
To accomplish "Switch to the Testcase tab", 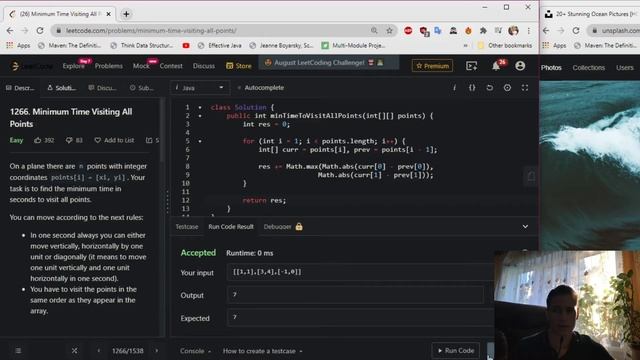I will click(187, 227).
